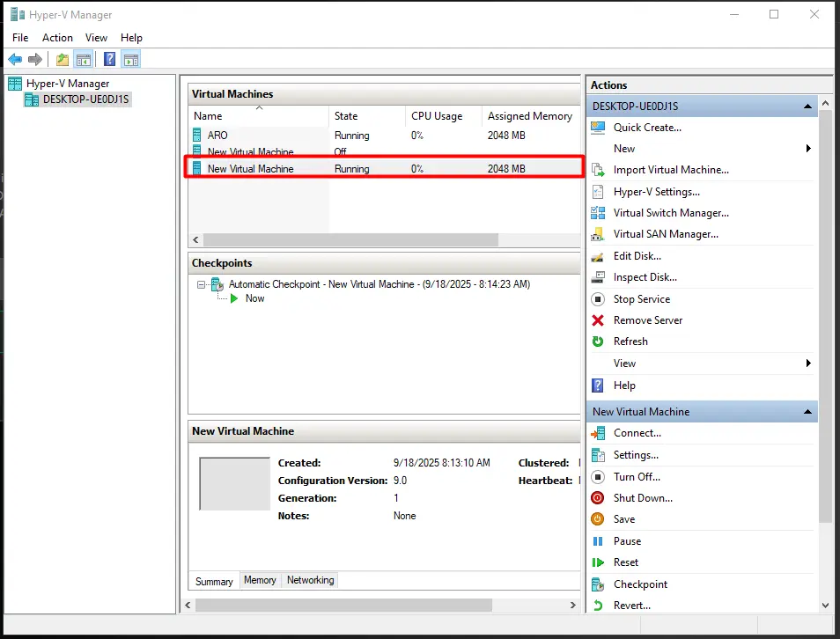Click the green Refresh icon
Viewport: 840px width, 639px height.
point(598,342)
